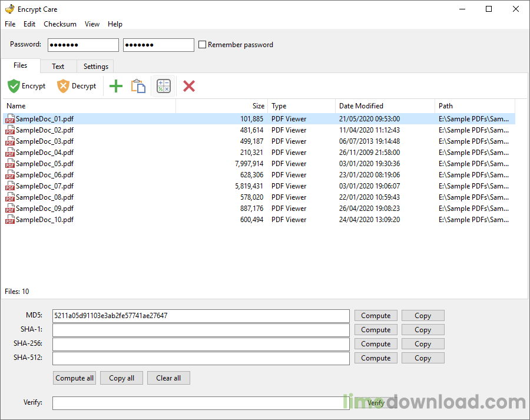Open the checksum calculator toolbar icon
The image size is (530, 420).
tap(163, 85)
